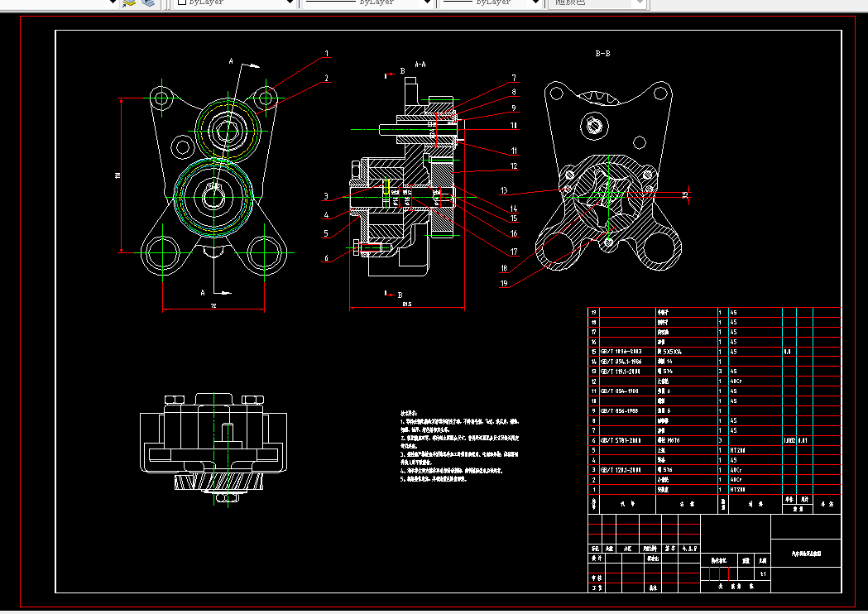Select the A-A section view label
Viewport: 868px width, 614px height.
[x=420, y=65]
